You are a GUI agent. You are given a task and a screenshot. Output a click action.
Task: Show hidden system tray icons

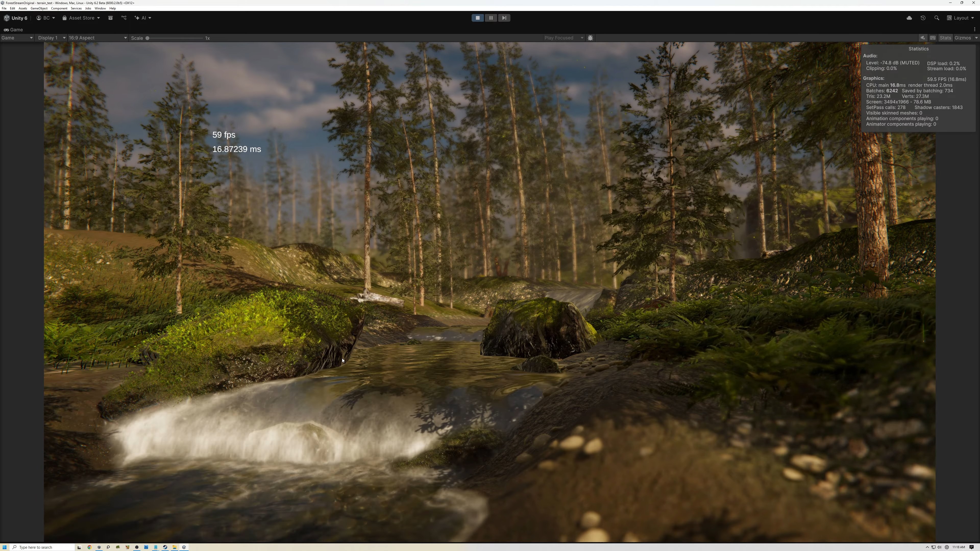(x=927, y=547)
